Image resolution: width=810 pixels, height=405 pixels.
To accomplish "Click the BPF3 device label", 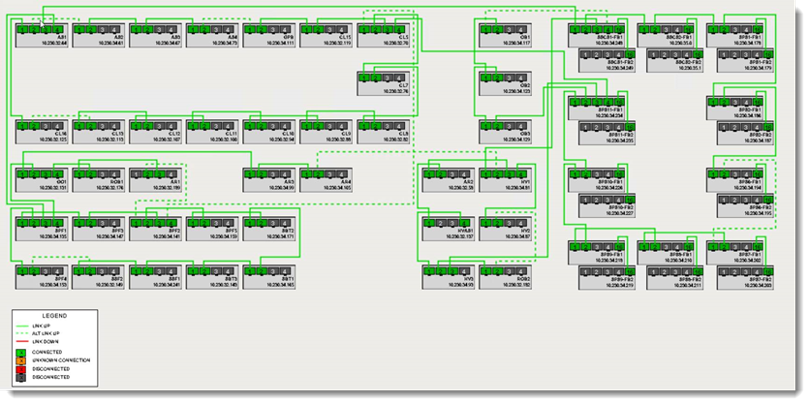I will (x=118, y=230).
